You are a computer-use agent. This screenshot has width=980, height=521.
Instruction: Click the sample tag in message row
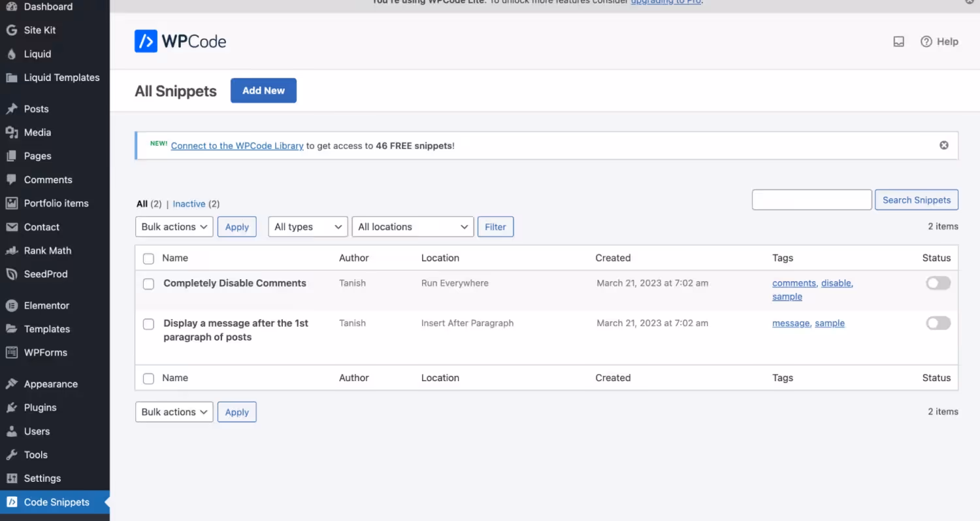click(830, 323)
